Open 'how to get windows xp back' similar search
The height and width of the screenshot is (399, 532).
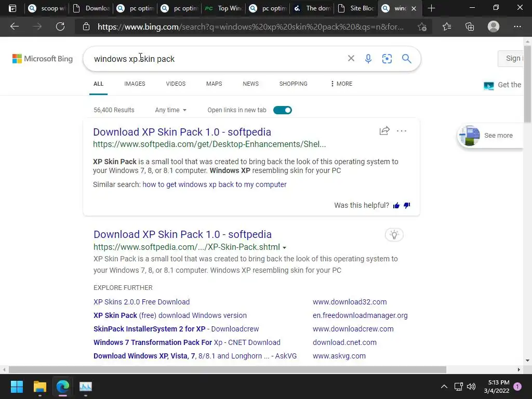click(215, 184)
